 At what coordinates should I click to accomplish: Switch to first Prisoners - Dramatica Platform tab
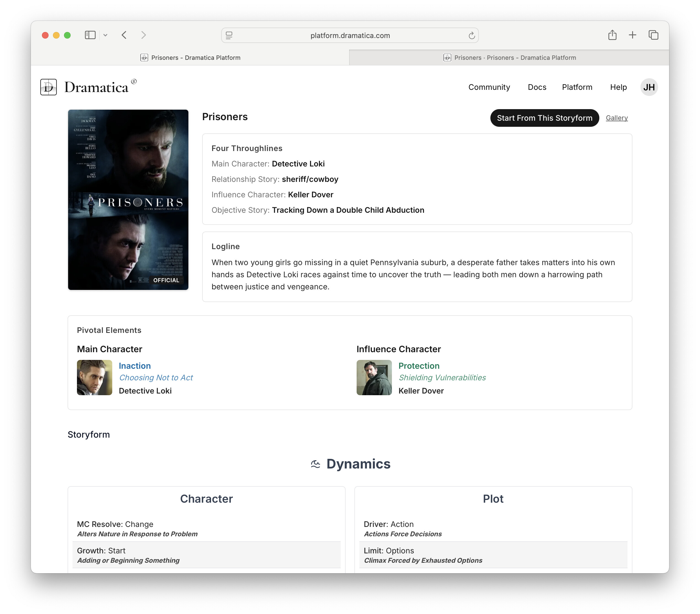[190, 58]
